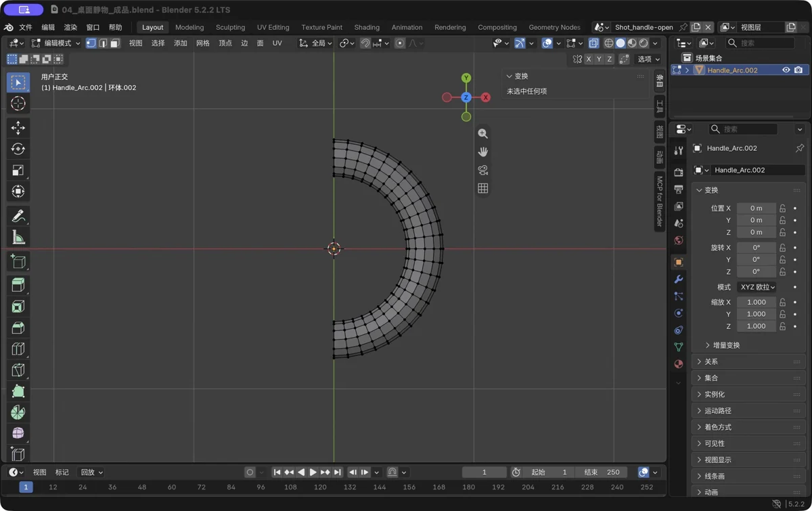The height and width of the screenshot is (511, 812).
Task: Select the Cursor tool in the toolbar
Action: (18, 104)
